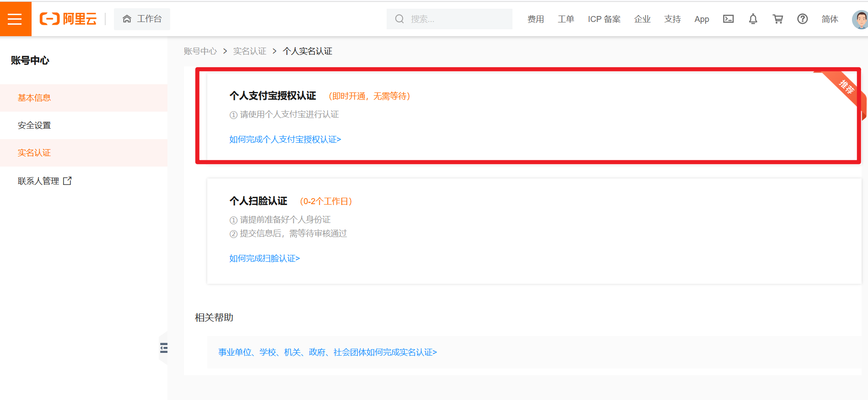Select 安全设置 in sidebar
Viewport: 868px width, 400px height.
34,125
